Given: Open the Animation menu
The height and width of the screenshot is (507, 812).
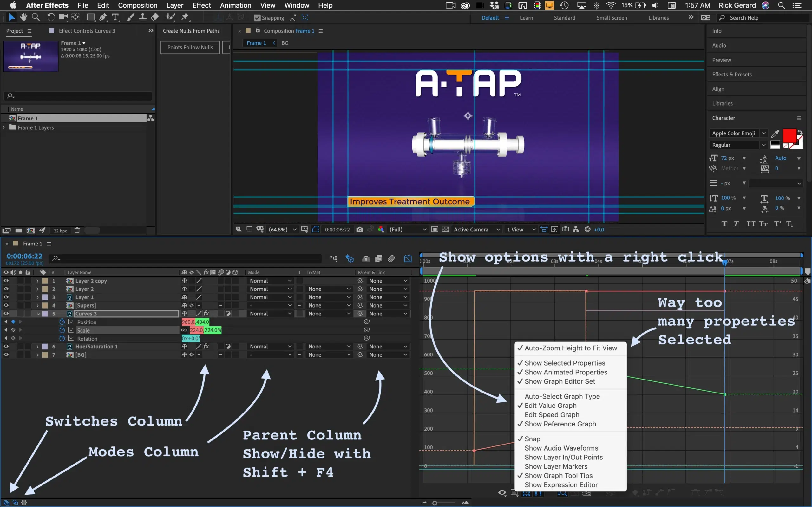Looking at the screenshot, I should coord(235,5).
